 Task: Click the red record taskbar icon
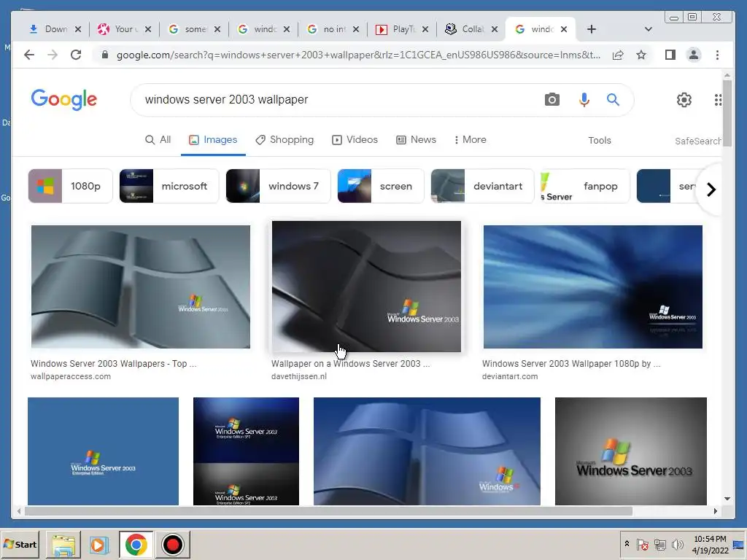pos(172,544)
